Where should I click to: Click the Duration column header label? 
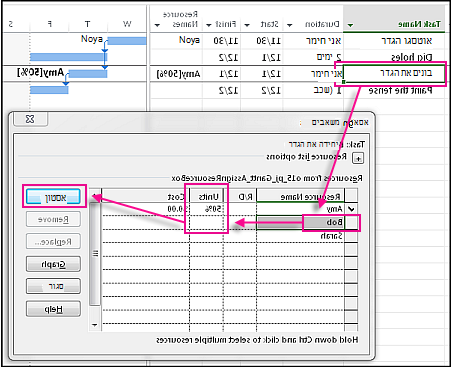pyautogui.click(x=322, y=24)
